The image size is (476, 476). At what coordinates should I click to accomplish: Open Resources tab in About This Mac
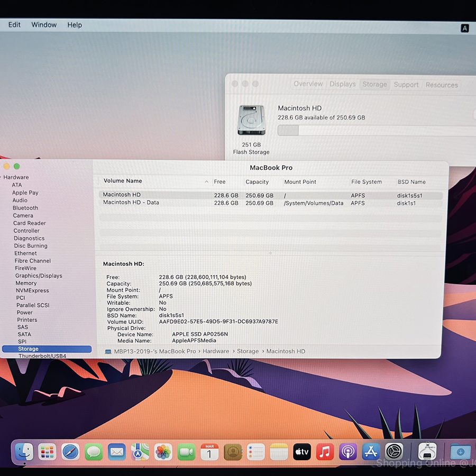(442, 85)
